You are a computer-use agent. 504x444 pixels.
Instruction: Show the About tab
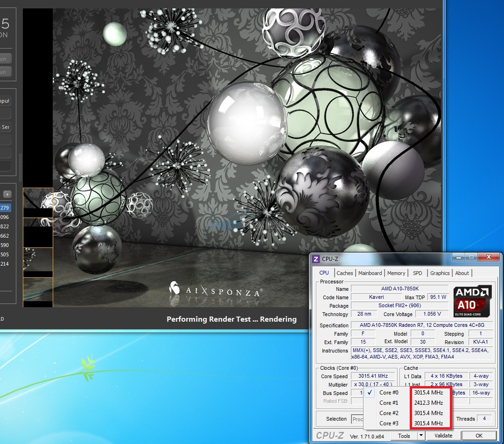click(462, 273)
